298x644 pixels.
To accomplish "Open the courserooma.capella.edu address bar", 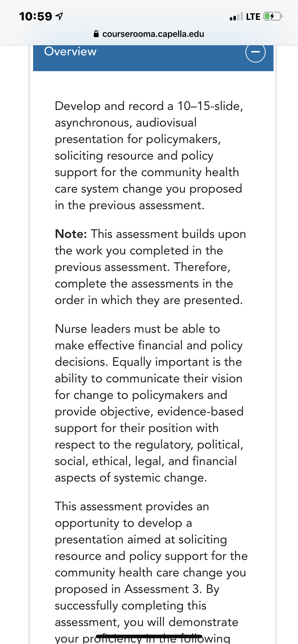I will 149,34.
